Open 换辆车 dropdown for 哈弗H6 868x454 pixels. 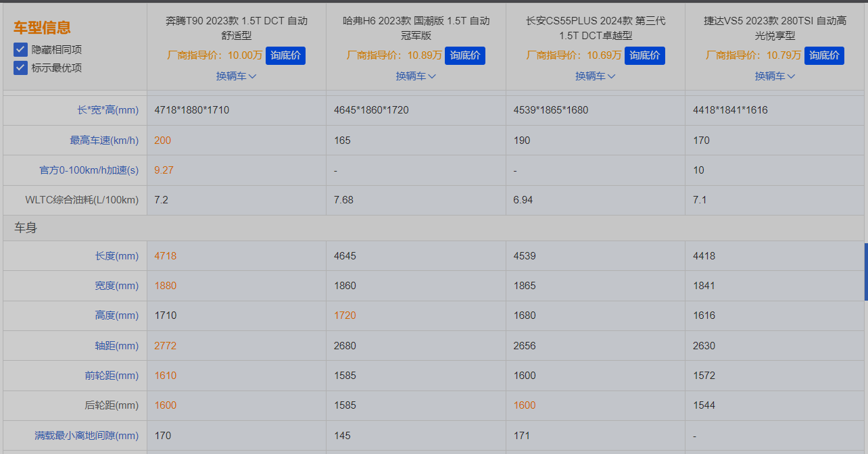coord(416,76)
